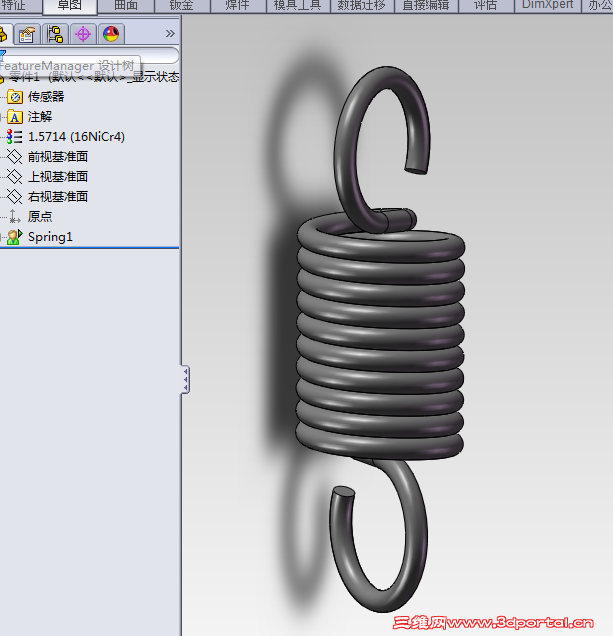
Task: Click the 注解 tree item text
Action: point(40,117)
